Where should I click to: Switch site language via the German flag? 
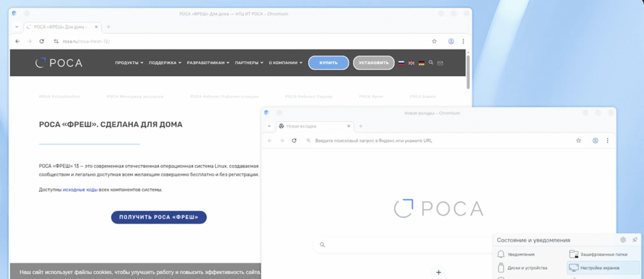[x=421, y=63]
